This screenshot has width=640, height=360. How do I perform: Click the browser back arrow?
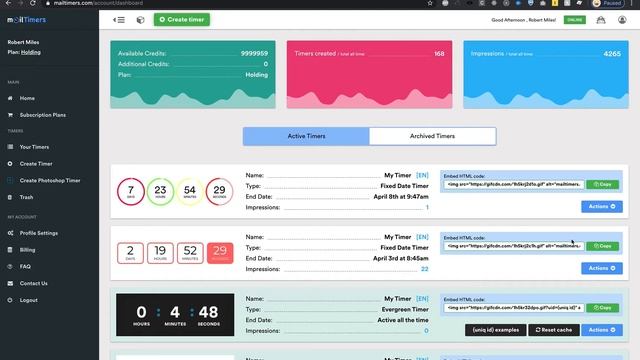8,3
